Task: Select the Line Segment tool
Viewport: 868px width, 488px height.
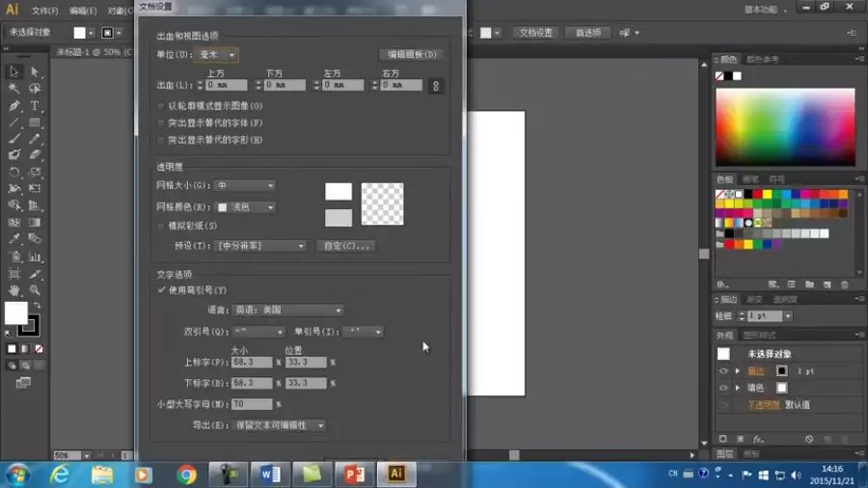Action: pos(14,122)
